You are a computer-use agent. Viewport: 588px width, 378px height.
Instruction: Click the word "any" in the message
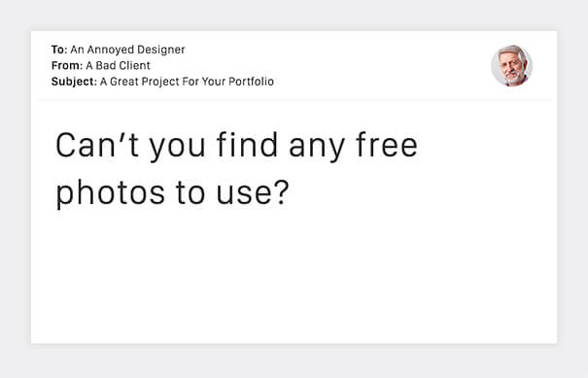pos(317,149)
